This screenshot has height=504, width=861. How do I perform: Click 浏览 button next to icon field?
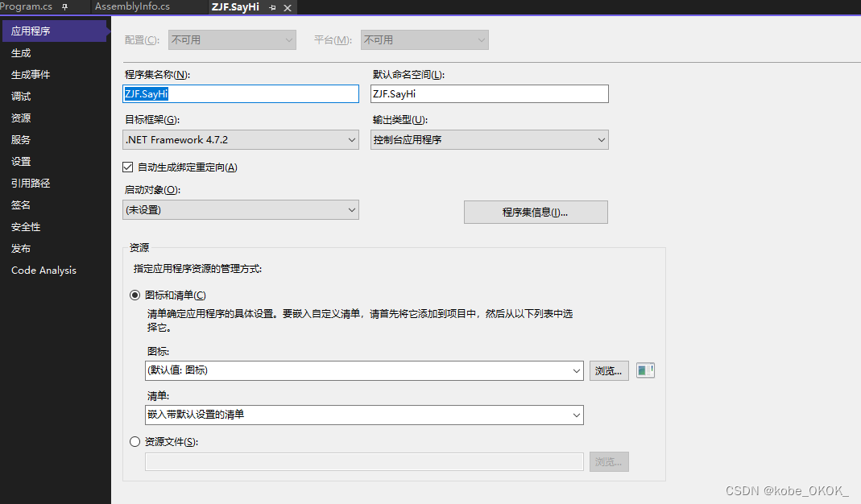[609, 370]
